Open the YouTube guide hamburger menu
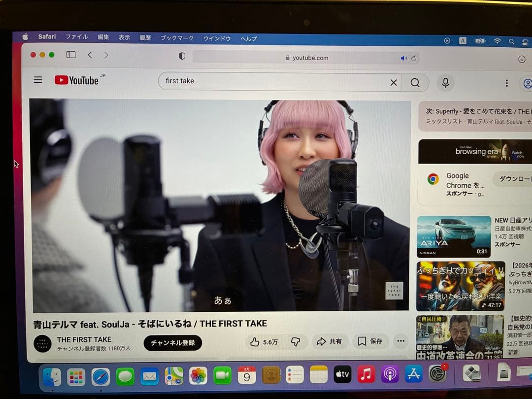532x399 pixels. click(x=38, y=80)
